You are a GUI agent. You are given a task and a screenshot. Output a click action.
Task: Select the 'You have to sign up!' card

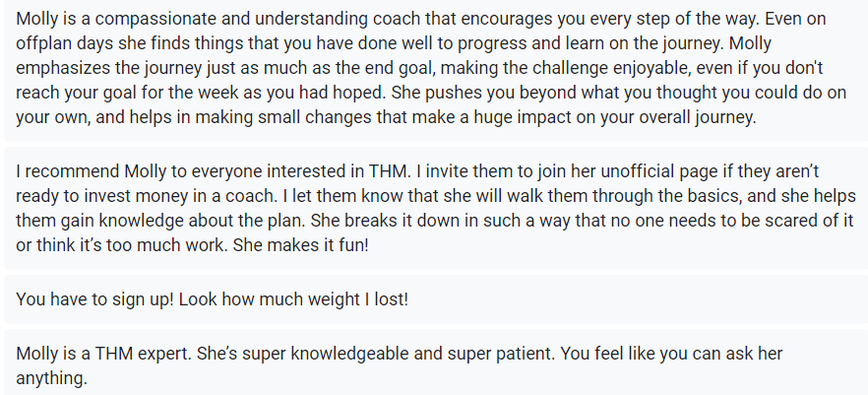(x=436, y=299)
